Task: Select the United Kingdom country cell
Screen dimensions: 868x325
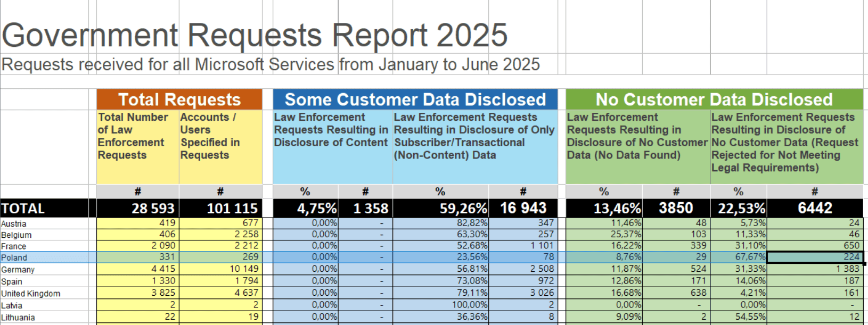Action: click(x=45, y=293)
